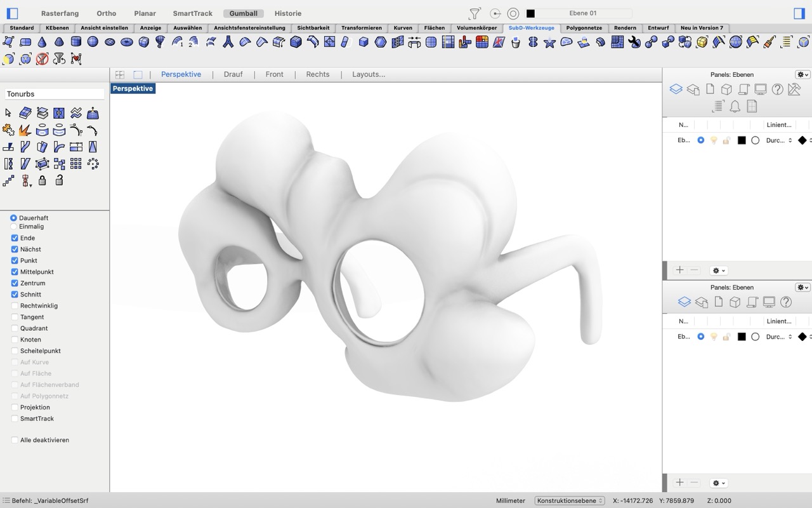This screenshot has height=508, width=812.
Task: Switch to the Polygonnetze toolbar tab
Action: (x=584, y=28)
